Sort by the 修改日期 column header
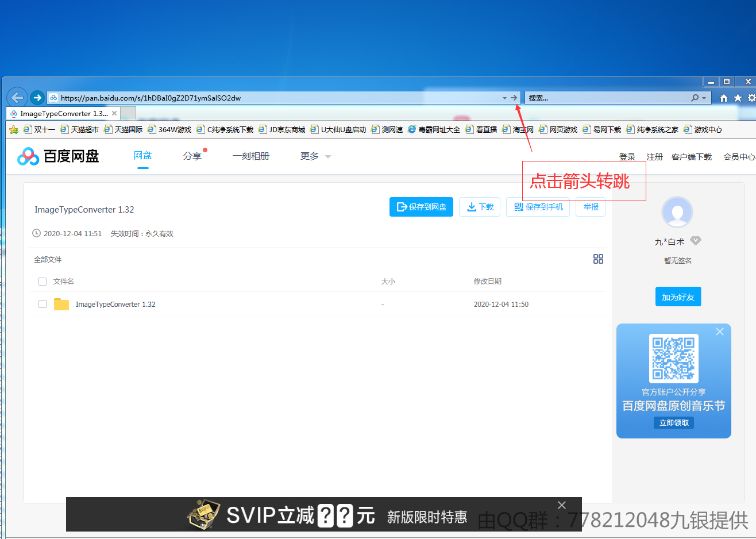Screen dimensions: 756x539 (487, 282)
